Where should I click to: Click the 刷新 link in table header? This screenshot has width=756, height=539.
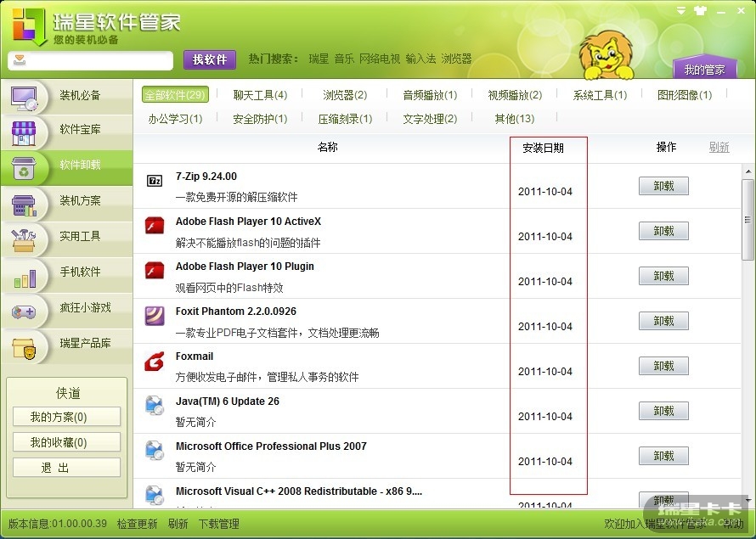click(719, 147)
